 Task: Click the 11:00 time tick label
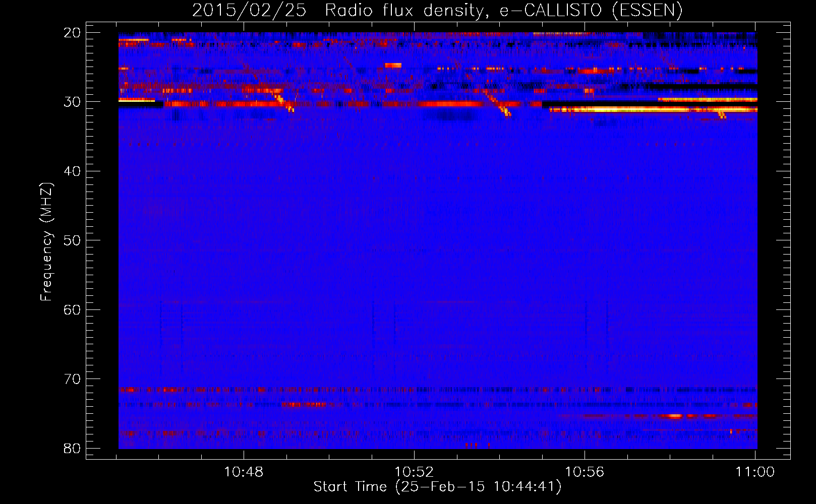tap(755, 472)
